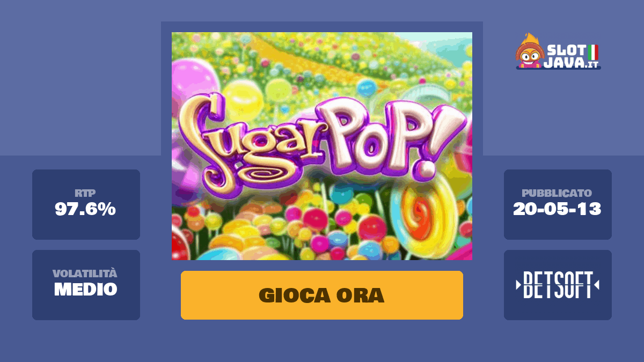This screenshot has height=362, width=644.
Task: Select the RTP info panel
Action: point(86,204)
